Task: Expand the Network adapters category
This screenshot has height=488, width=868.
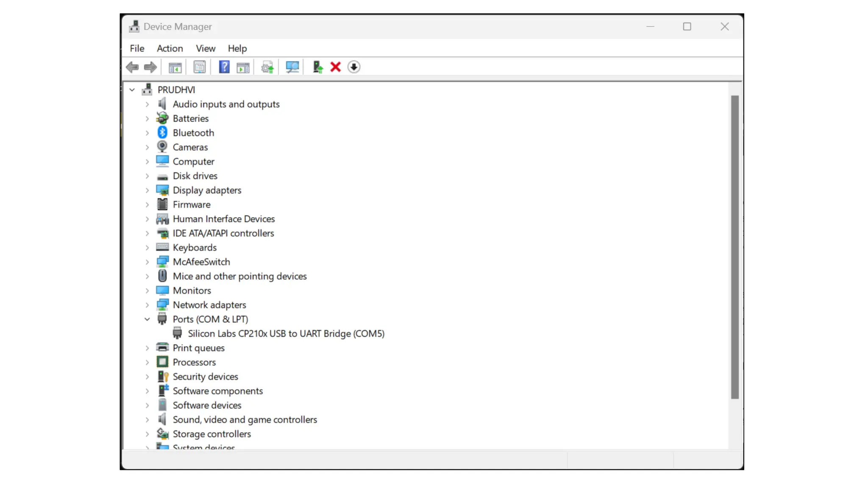Action: (x=147, y=305)
